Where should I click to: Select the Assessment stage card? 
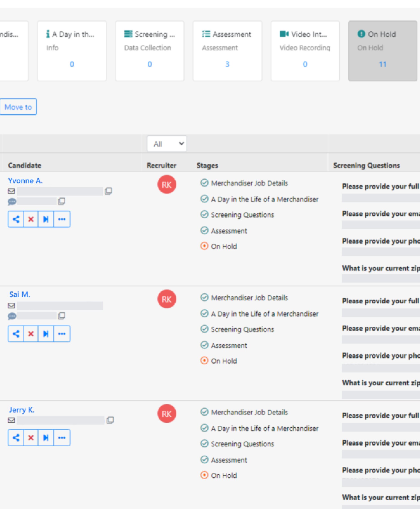click(x=227, y=51)
